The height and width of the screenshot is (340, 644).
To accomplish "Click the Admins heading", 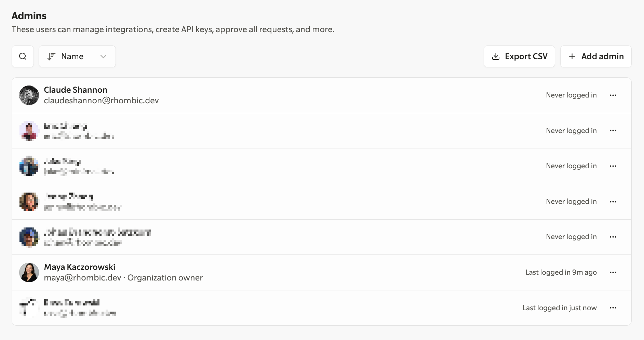I will (29, 16).
